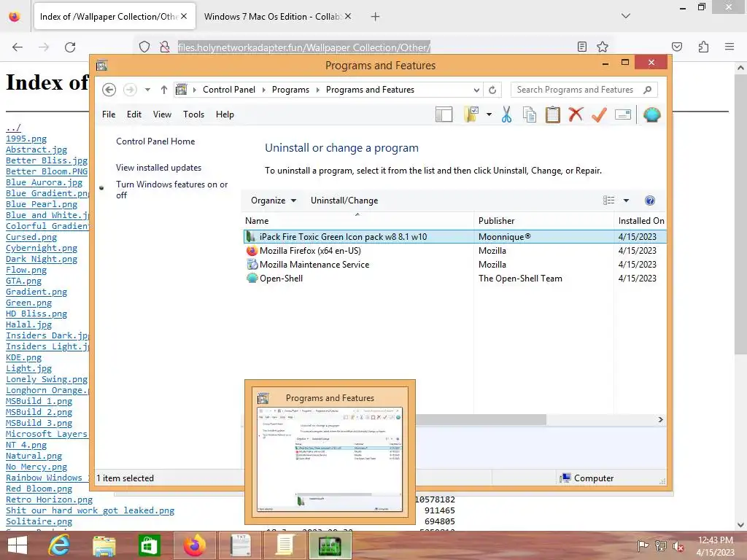Open a new Firefox tab
747x560 pixels.
click(x=376, y=17)
